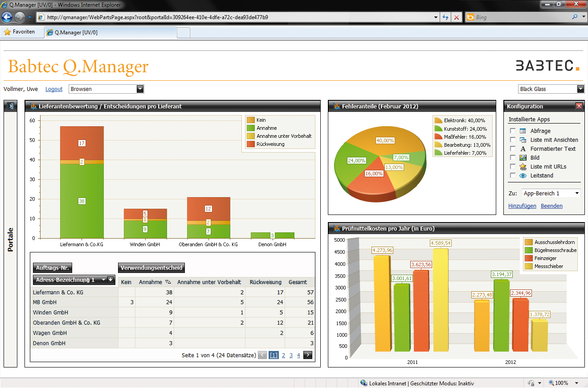Image resolution: width=588 pixels, height=388 pixels.
Task: Click the "Gesamt" column header
Action: [298, 282]
